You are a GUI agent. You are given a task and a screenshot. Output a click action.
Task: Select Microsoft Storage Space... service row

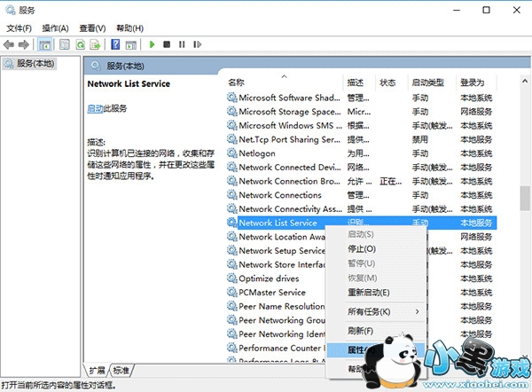coord(362,112)
